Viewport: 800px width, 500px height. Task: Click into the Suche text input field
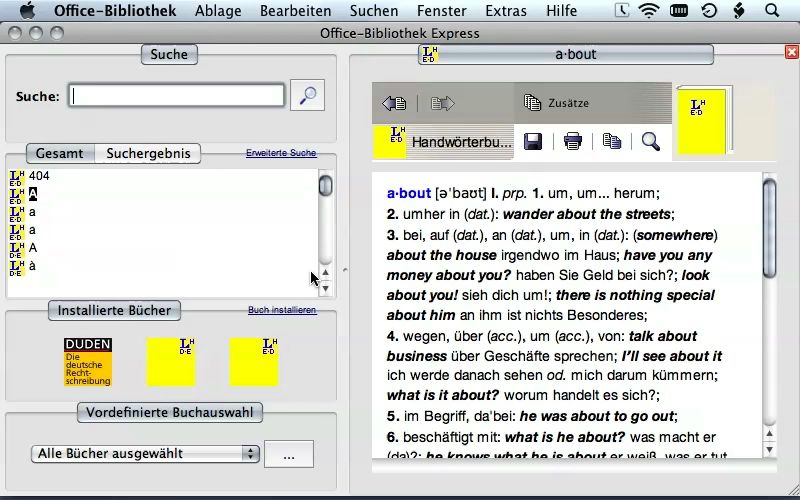177,95
